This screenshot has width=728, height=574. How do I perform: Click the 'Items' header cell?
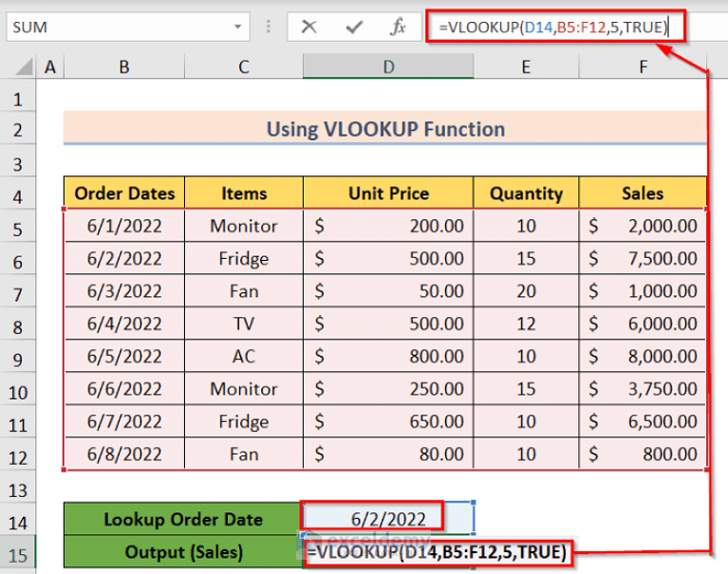click(x=244, y=193)
